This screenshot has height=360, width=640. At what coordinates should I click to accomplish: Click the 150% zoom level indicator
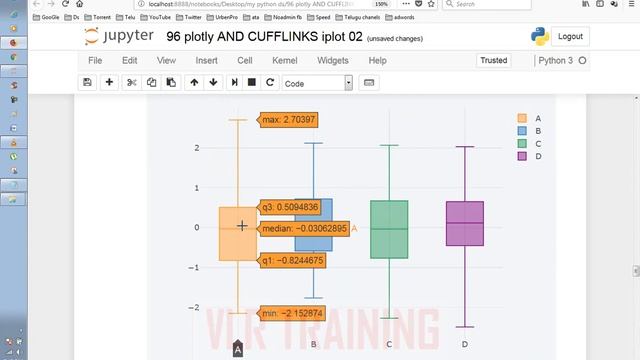point(381,4)
